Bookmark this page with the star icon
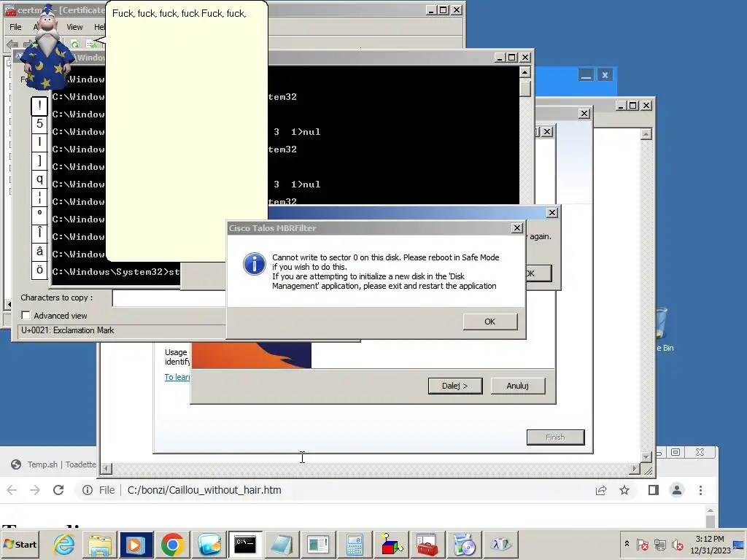This screenshot has height=560, width=747. pyautogui.click(x=624, y=490)
